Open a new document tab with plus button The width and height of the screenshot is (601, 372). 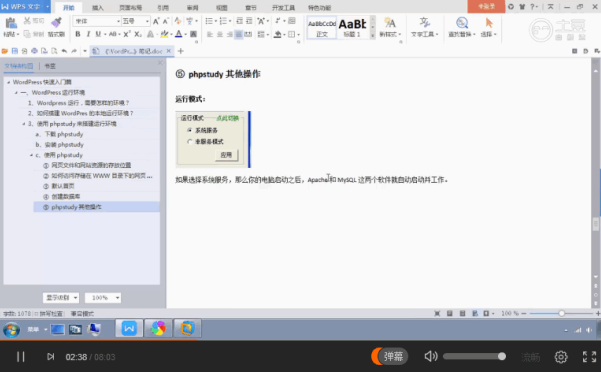[x=181, y=51]
